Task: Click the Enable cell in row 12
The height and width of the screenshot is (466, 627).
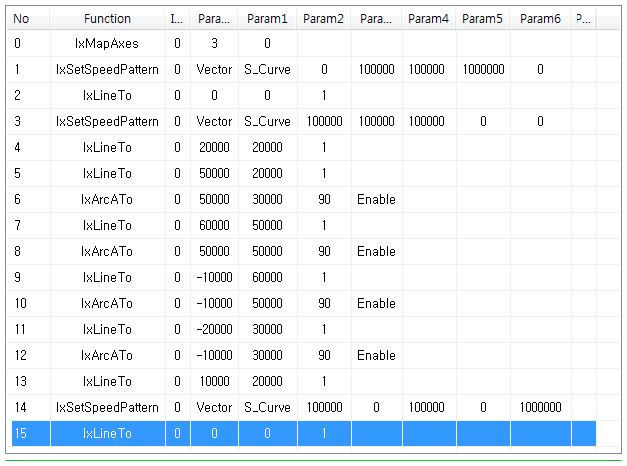Action: [x=376, y=356]
